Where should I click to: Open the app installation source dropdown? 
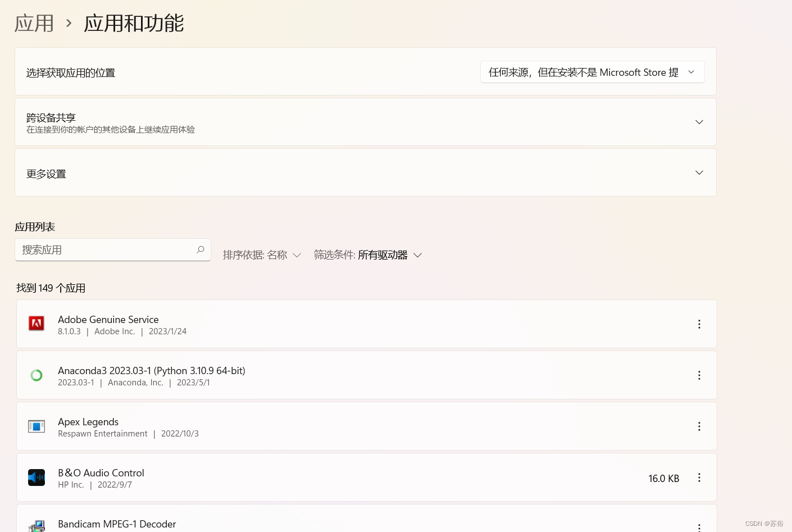591,72
